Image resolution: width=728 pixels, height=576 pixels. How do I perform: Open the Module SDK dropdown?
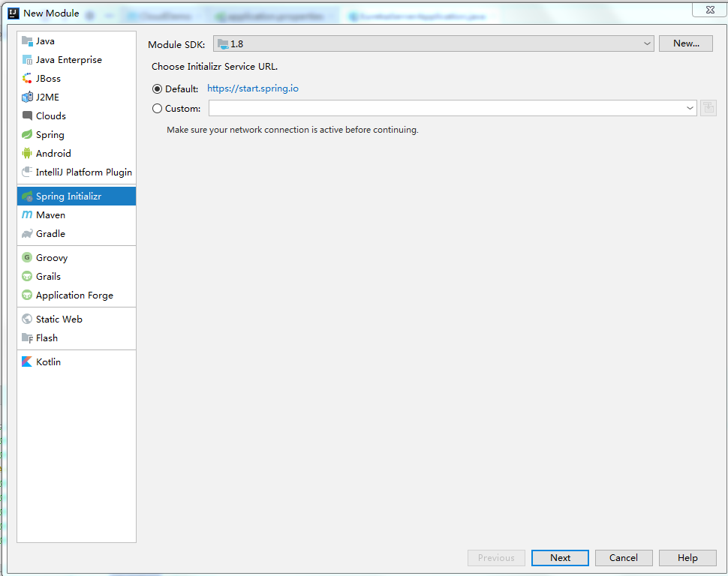[x=433, y=43]
